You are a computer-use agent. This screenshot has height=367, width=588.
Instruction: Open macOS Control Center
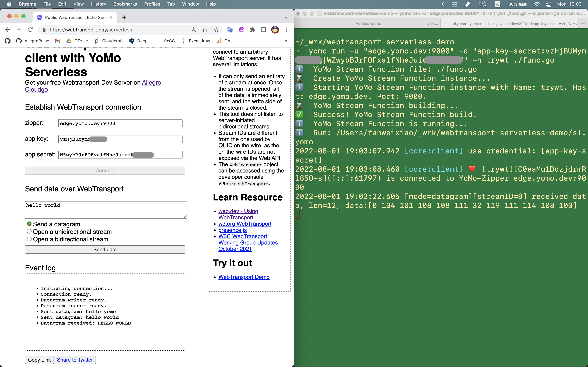point(549,4)
